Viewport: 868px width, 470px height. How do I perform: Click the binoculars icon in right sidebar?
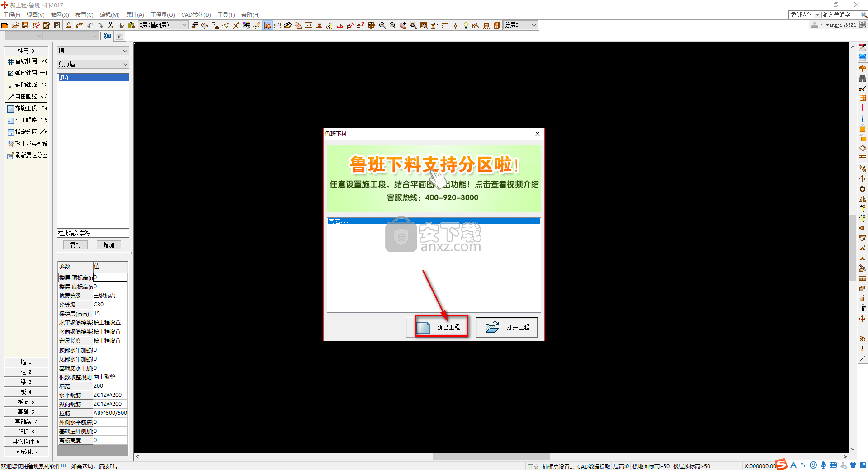tap(863, 78)
